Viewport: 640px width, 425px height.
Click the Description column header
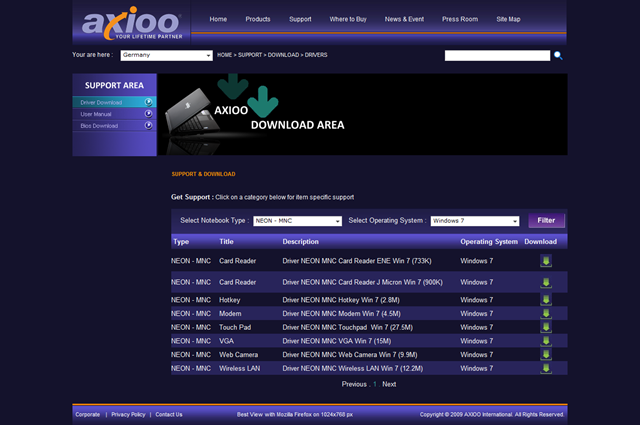point(300,242)
